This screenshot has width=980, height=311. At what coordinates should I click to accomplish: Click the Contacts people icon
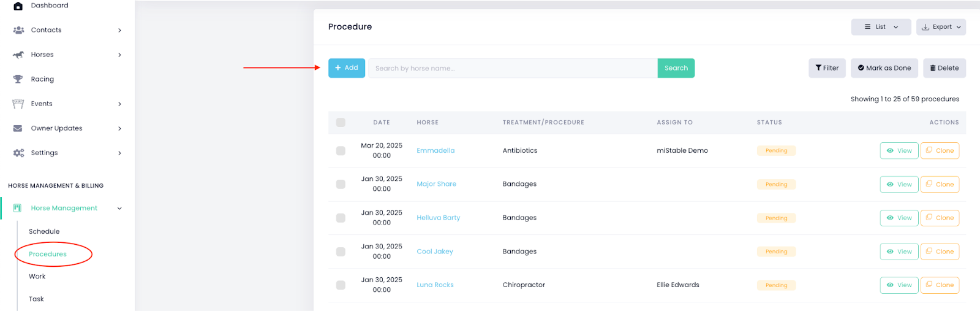18,30
